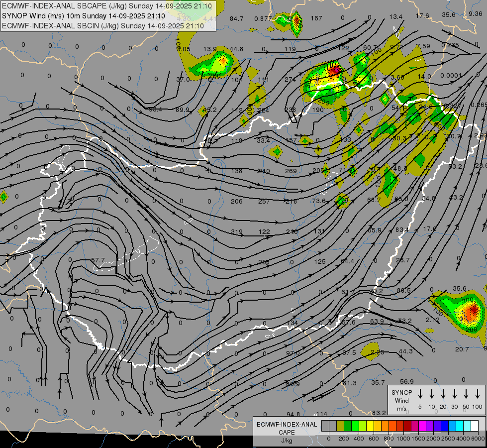
Task: Click the 257 CAPE value on the map
Action: click(264, 201)
